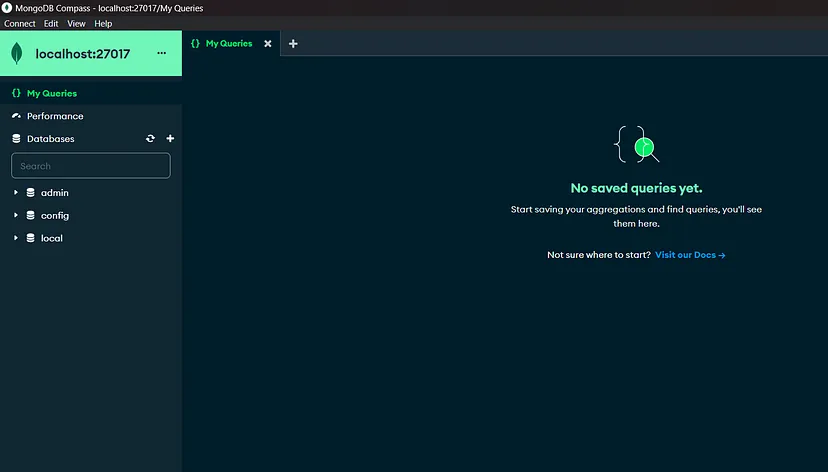Click the Performance gauge icon
Image resolution: width=828 pixels, height=472 pixels.
(16, 116)
